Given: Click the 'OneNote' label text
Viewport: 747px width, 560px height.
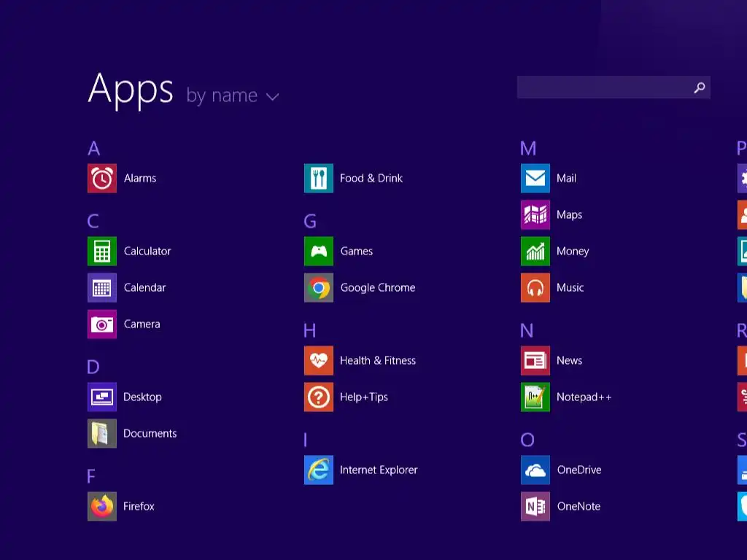Looking at the screenshot, I should click(578, 507).
